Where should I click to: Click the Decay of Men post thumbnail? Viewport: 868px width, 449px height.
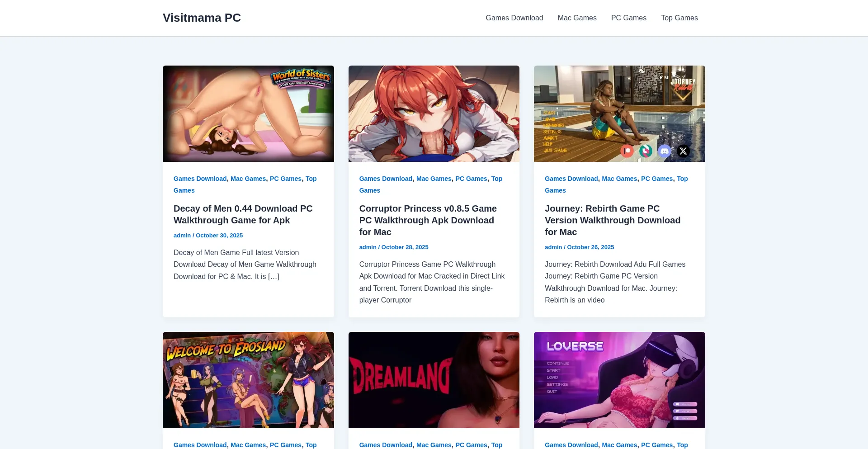tap(248, 113)
